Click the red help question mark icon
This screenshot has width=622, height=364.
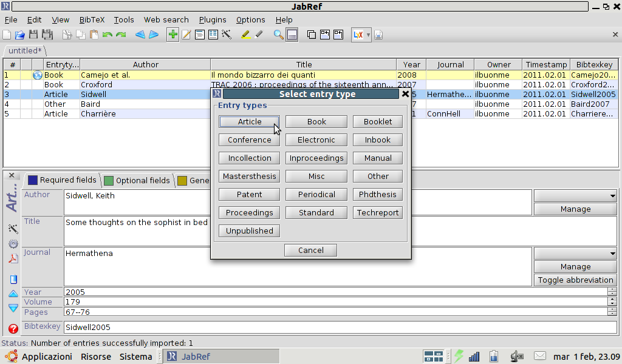pyautogui.click(x=13, y=329)
